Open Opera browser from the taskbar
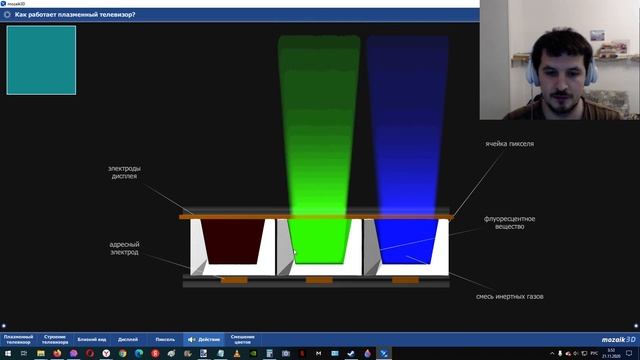The width and height of the screenshot is (640, 360). [90, 353]
